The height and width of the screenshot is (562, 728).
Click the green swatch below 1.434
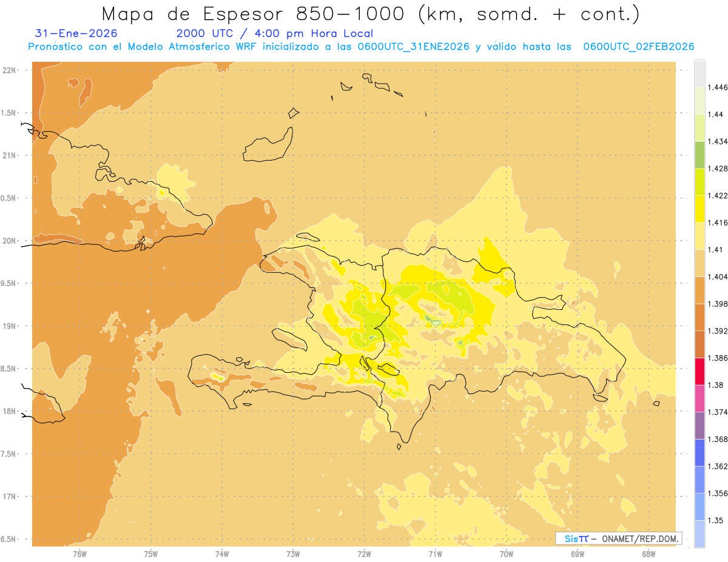point(699,155)
